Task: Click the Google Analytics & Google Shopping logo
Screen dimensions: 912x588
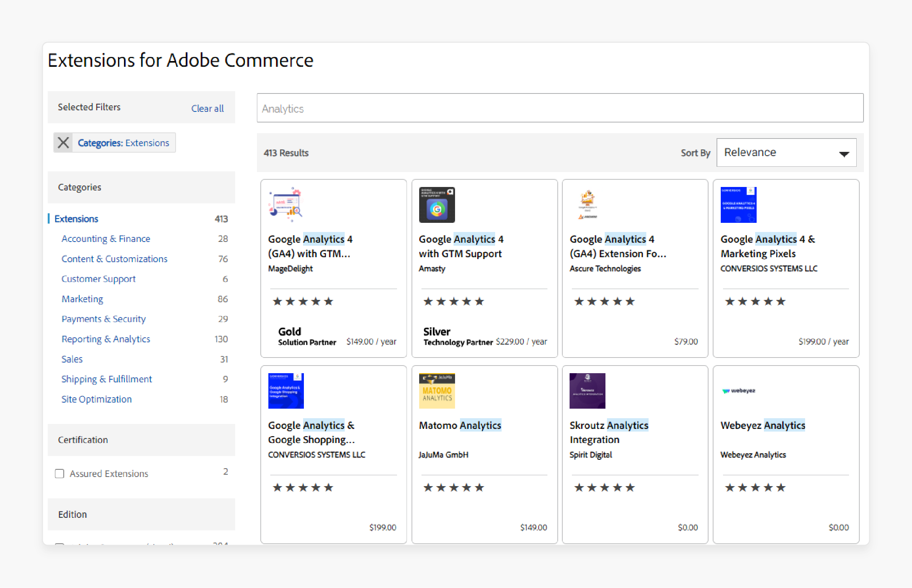Action: [x=286, y=391]
